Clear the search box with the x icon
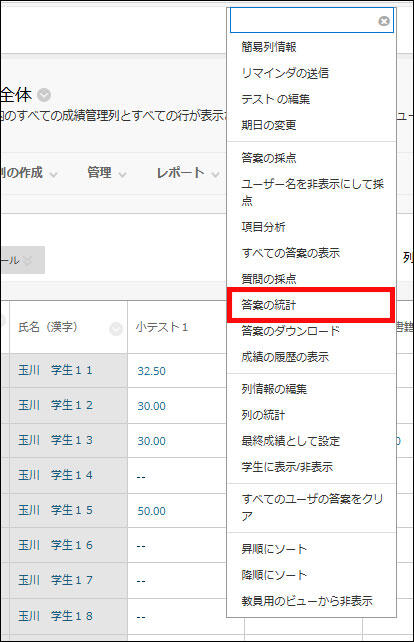The height and width of the screenshot is (642, 414). click(384, 21)
